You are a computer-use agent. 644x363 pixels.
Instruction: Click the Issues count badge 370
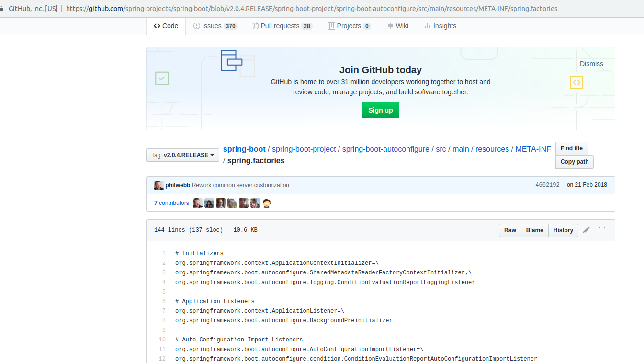[x=231, y=26]
